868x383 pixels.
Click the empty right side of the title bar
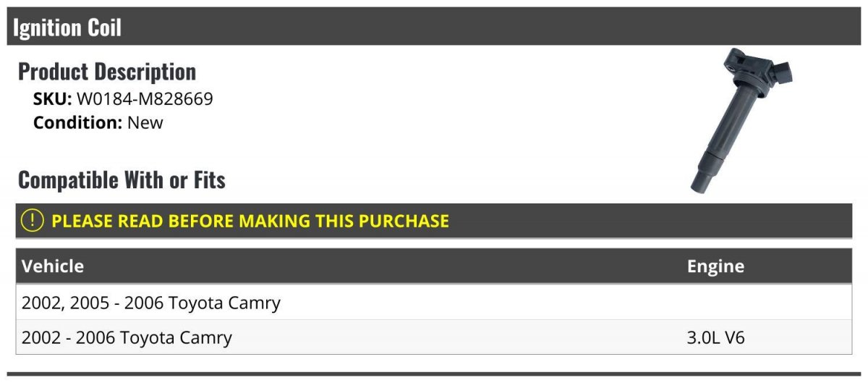tap(492, 27)
